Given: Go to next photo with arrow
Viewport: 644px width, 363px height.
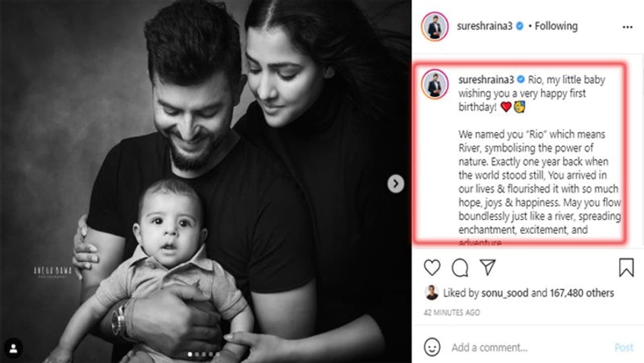Looking at the screenshot, I should (395, 184).
